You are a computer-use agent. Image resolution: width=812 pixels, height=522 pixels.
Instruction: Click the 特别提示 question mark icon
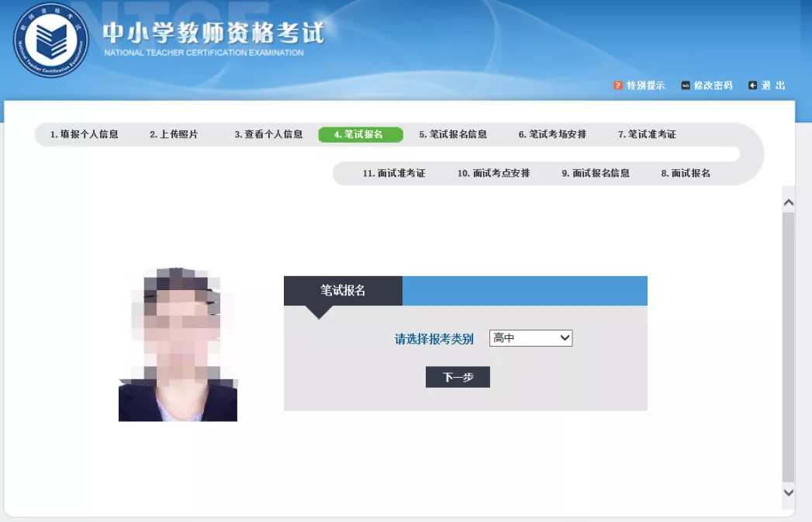tap(618, 85)
